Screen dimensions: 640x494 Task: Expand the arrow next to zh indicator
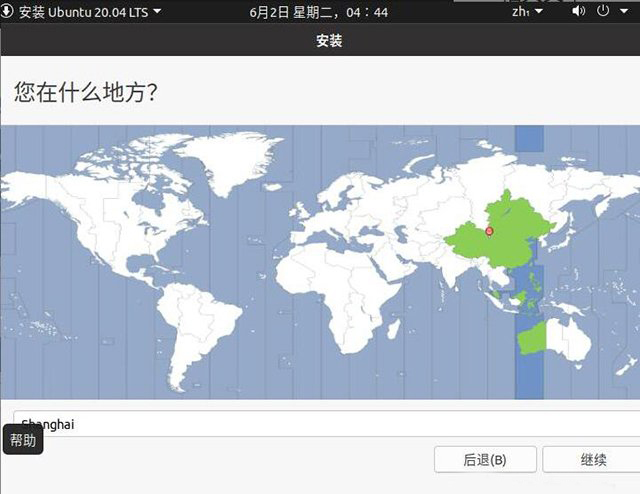pyautogui.click(x=539, y=11)
